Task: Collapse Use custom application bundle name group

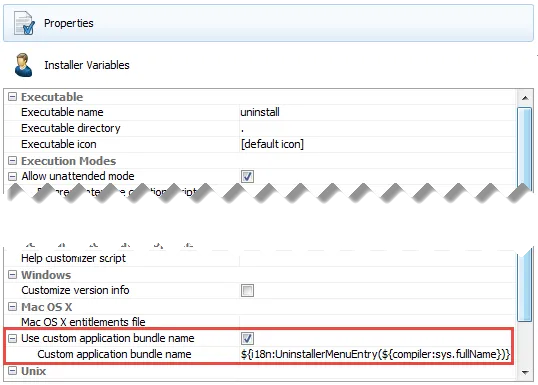Action: tap(12, 338)
